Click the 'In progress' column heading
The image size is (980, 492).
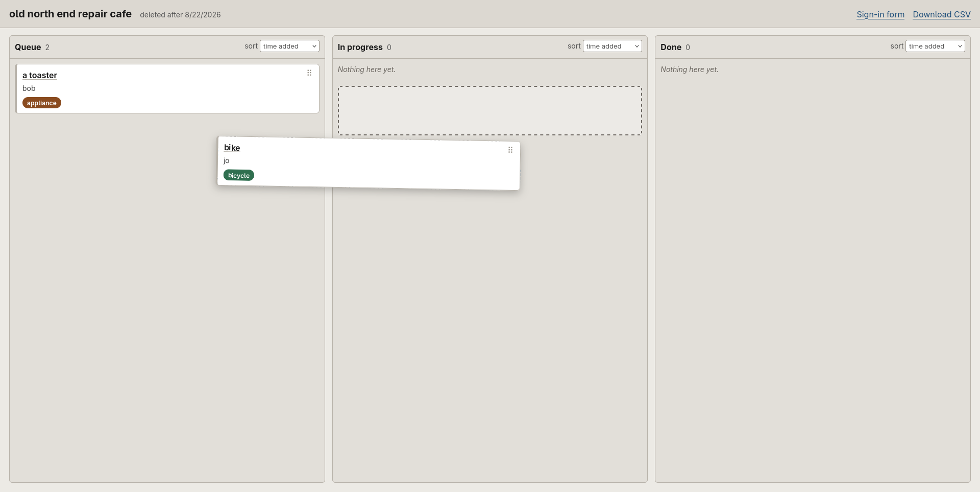click(360, 47)
